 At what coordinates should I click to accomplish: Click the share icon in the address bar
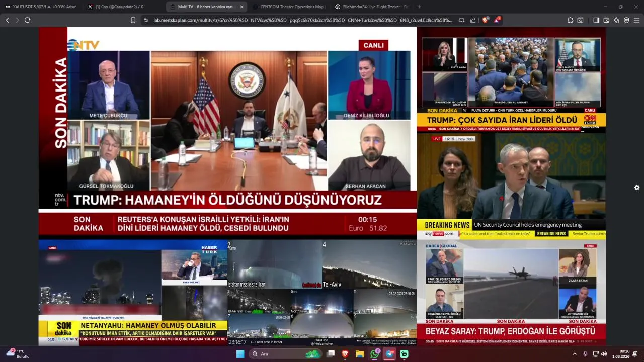pyautogui.click(x=473, y=20)
